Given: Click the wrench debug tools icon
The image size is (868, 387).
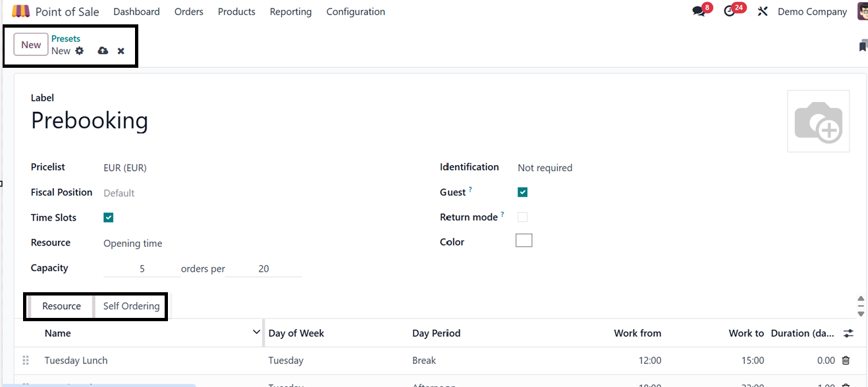Looking at the screenshot, I should (x=763, y=12).
